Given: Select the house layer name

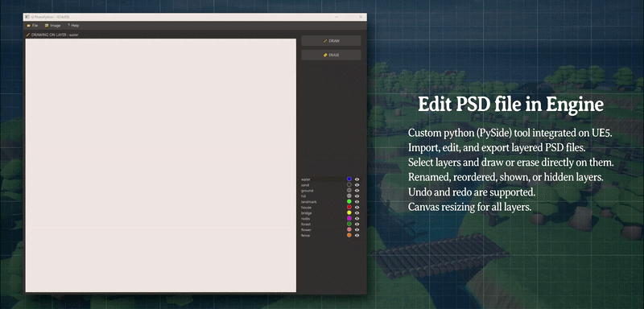Looking at the screenshot, I should coord(306,208).
